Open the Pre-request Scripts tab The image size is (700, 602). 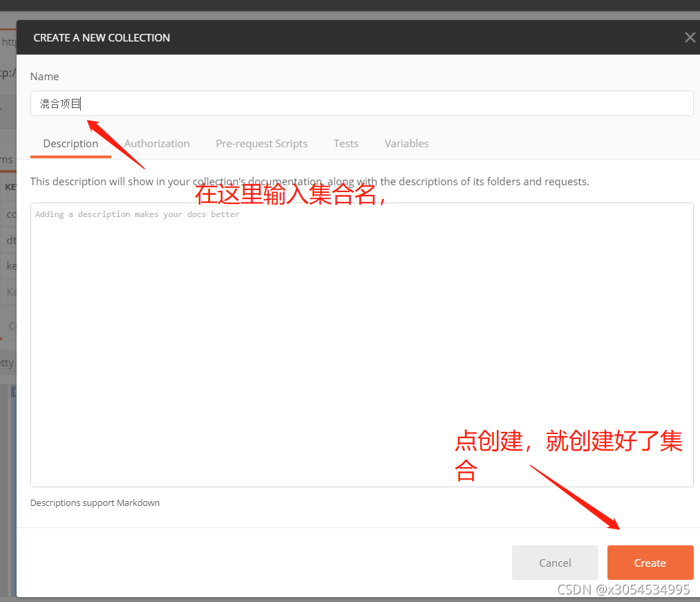click(x=261, y=143)
